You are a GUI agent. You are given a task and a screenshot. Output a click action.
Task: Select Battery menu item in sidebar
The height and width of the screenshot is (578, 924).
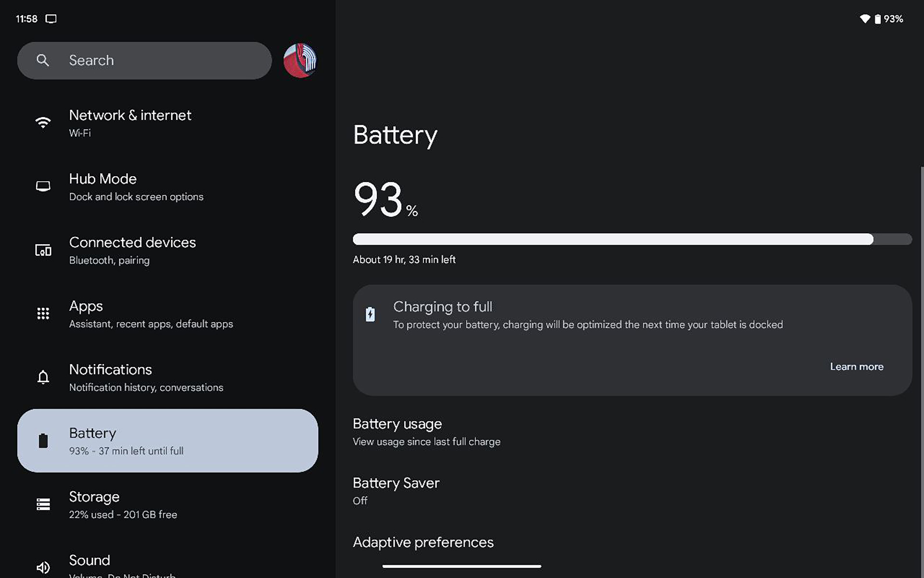pos(167,440)
